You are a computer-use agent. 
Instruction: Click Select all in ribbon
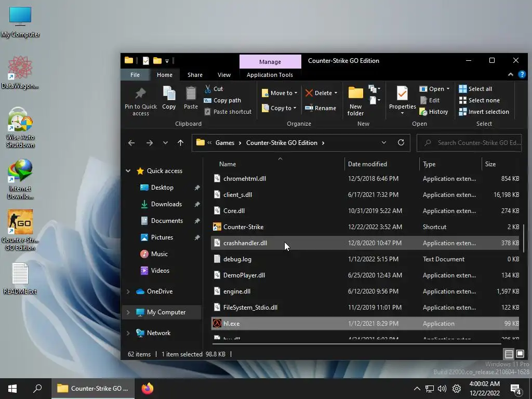click(x=475, y=89)
